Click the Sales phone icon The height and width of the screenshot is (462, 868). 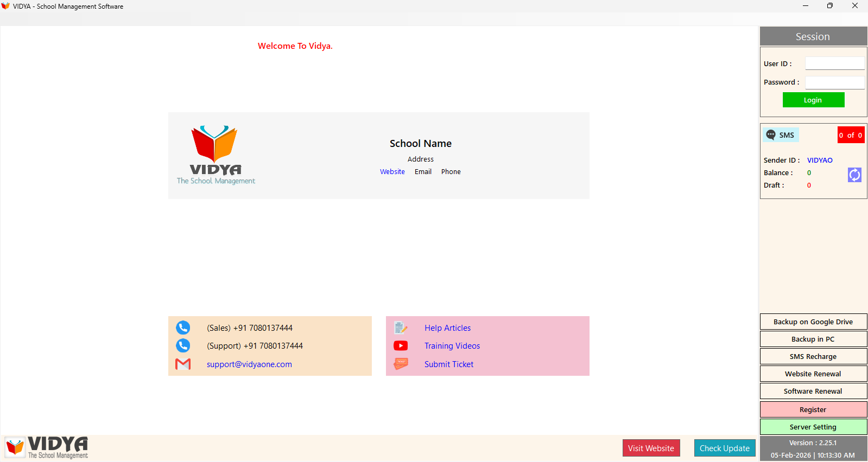click(x=183, y=328)
